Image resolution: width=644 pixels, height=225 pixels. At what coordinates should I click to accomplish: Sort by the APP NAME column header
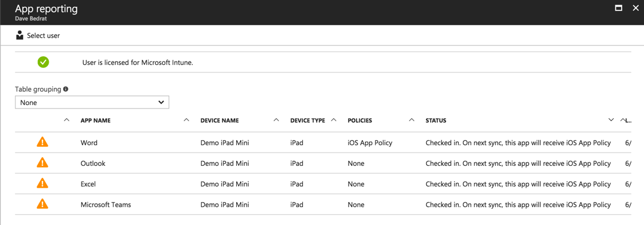point(95,121)
